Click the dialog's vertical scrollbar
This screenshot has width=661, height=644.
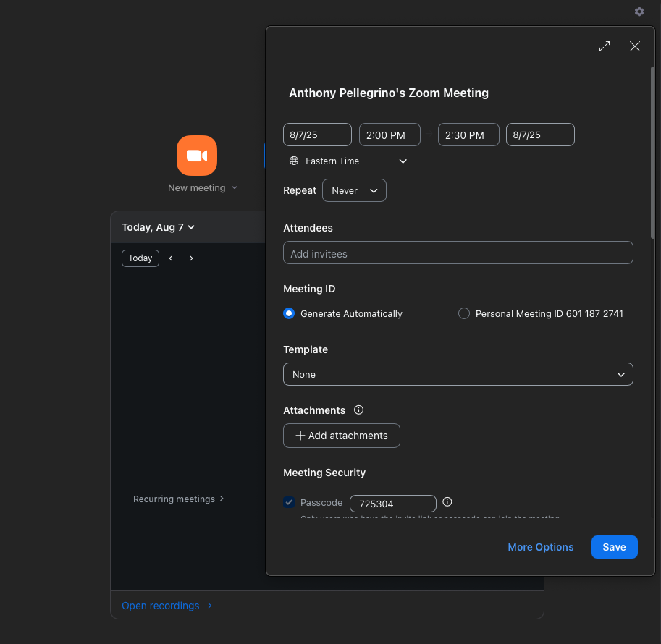[x=652, y=153]
